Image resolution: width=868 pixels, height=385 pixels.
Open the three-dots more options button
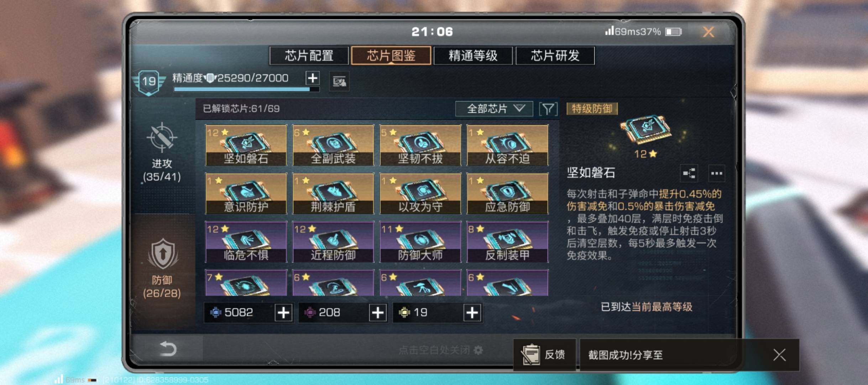point(716,174)
